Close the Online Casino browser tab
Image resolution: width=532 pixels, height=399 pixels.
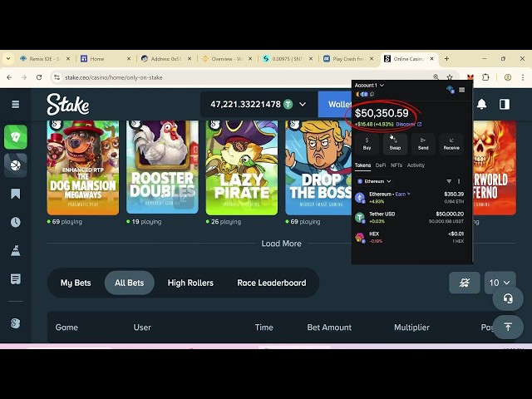[x=432, y=59]
